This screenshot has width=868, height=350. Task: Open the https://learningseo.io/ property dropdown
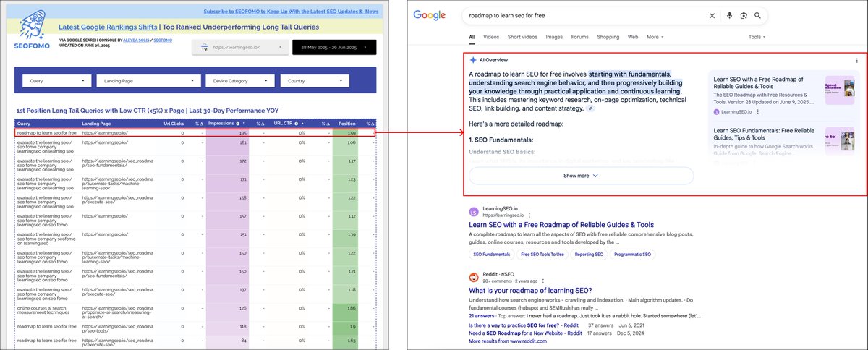[x=239, y=48]
